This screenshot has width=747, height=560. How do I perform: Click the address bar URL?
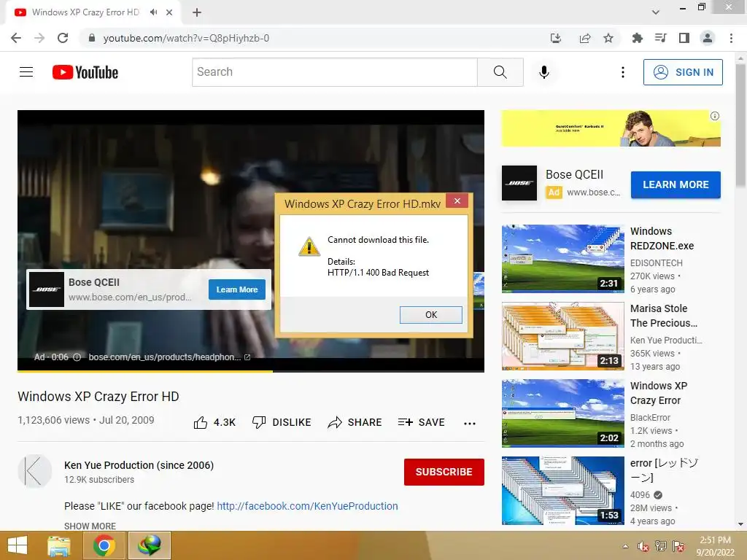tap(186, 38)
